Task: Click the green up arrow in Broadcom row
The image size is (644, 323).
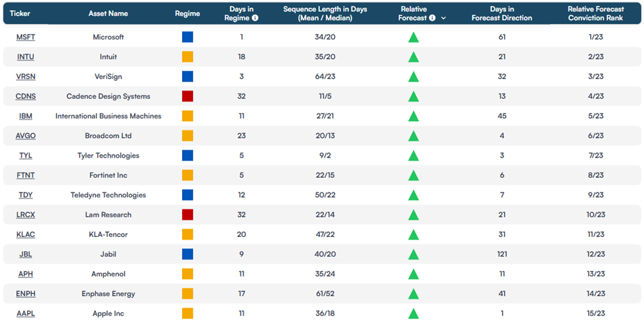Action: click(413, 136)
